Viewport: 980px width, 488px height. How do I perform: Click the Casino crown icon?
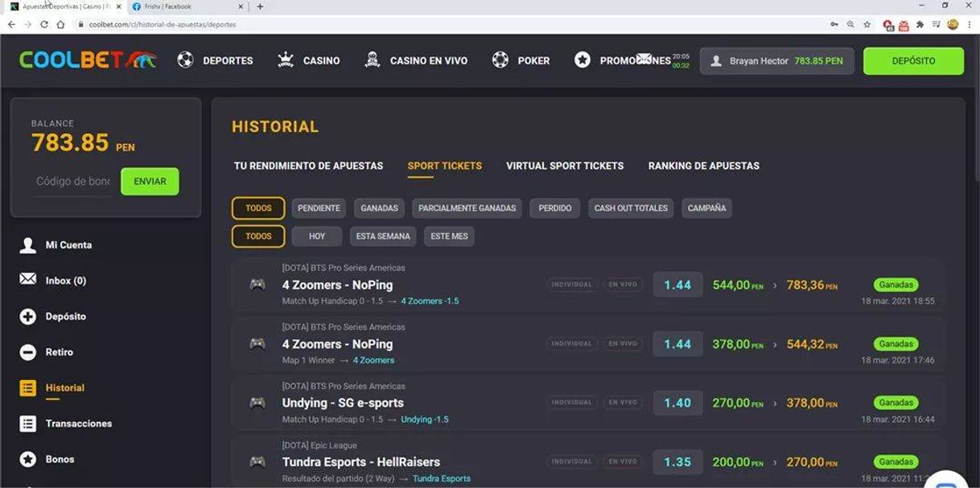coord(286,60)
